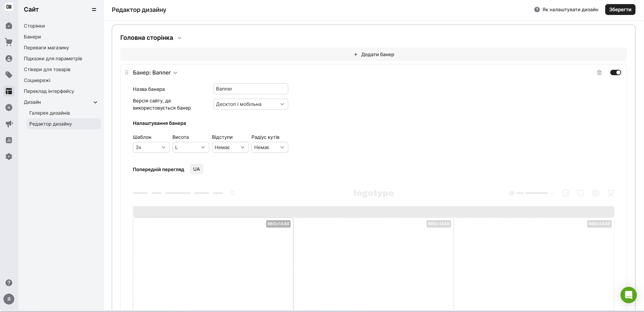Screen dimensions: 644x312
Task: Go to Банери menu item
Action: (32, 37)
